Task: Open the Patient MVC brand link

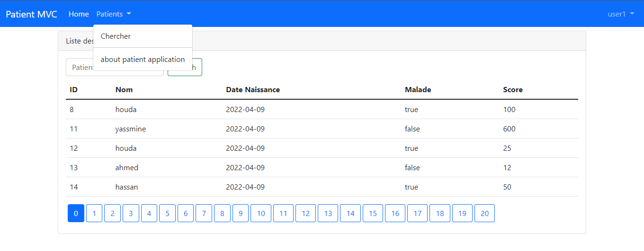Action: (31, 14)
